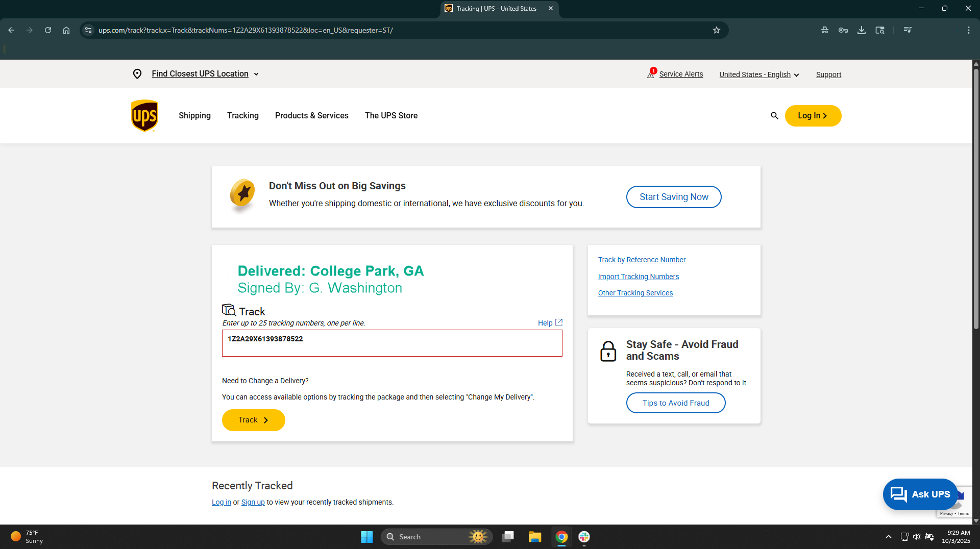Screen dimensions: 980x549
Task: Open the volume control in system tray
Action: pyautogui.click(x=917, y=537)
